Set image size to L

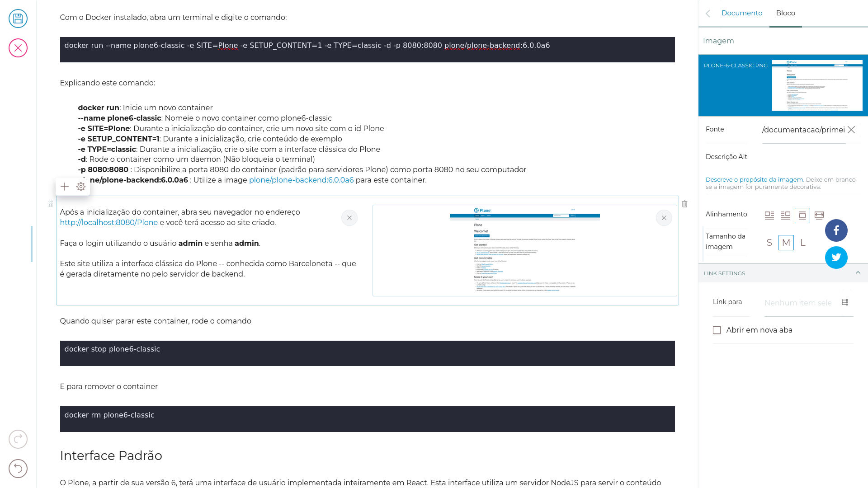[x=803, y=243]
